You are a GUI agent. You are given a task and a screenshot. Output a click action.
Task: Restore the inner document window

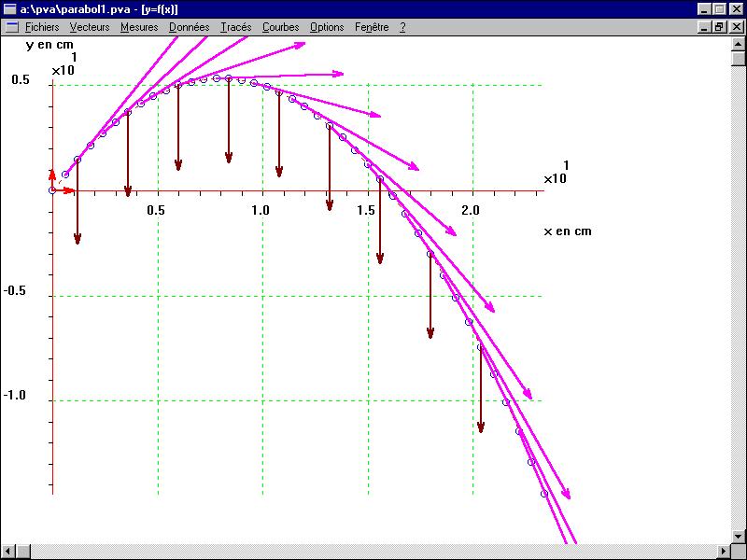[x=719, y=27]
